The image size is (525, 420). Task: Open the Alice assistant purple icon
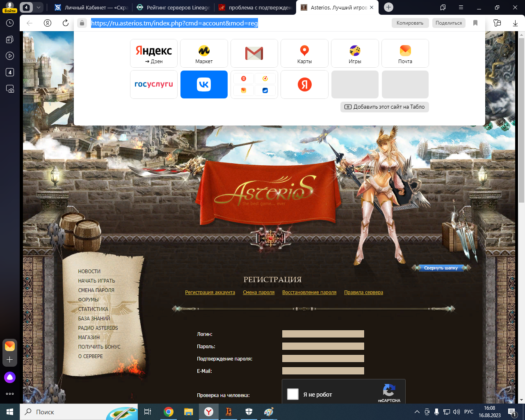click(x=10, y=377)
